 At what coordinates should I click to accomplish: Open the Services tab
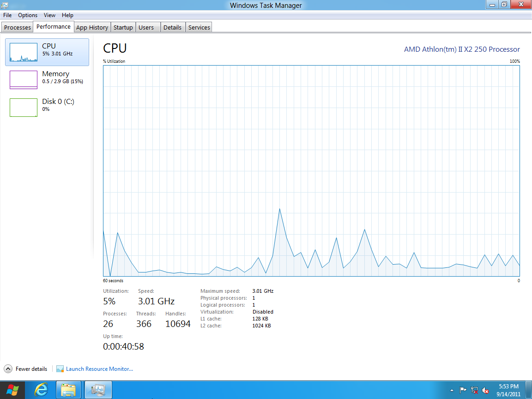coord(199,28)
